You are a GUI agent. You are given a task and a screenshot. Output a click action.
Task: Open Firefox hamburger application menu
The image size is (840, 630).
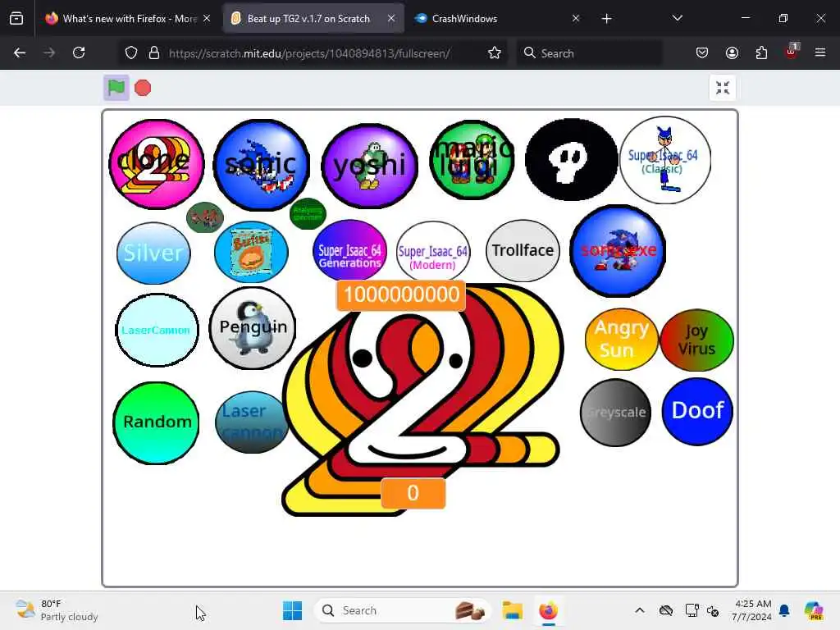tap(820, 52)
